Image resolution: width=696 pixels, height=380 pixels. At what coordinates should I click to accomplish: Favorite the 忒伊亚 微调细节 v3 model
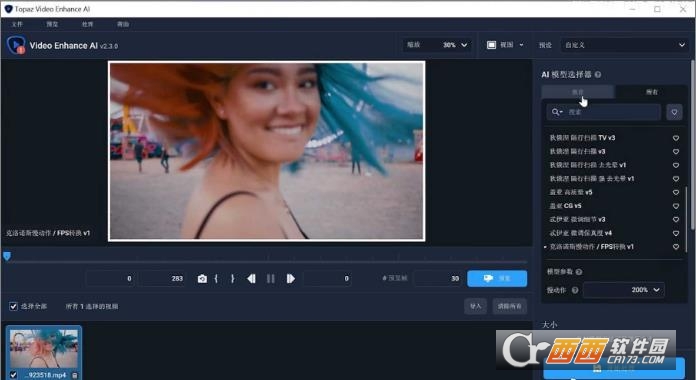click(676, 220)
